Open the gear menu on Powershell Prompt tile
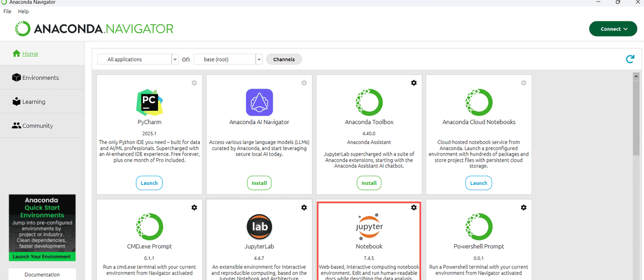Screen dimensions: 644x280 (523, 207)
